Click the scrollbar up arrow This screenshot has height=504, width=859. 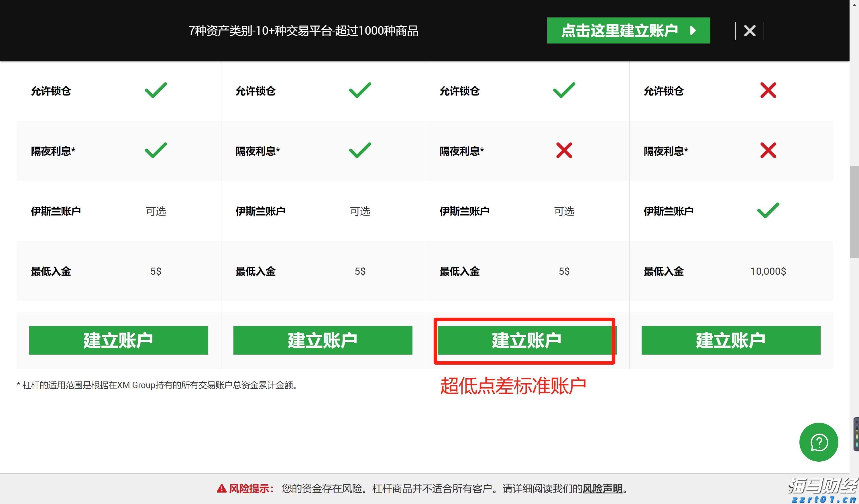tap(855, 5)
